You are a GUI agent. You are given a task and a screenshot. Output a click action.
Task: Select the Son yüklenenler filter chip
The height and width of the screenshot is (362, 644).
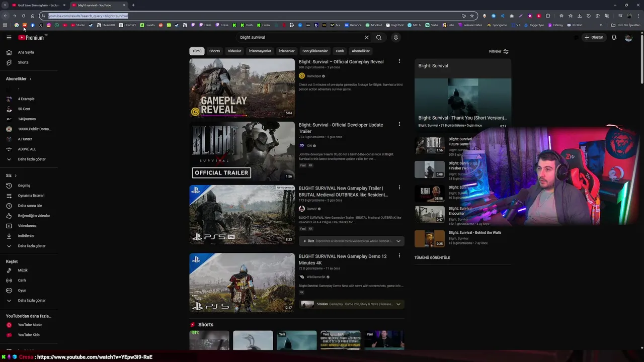click(315, 51)
